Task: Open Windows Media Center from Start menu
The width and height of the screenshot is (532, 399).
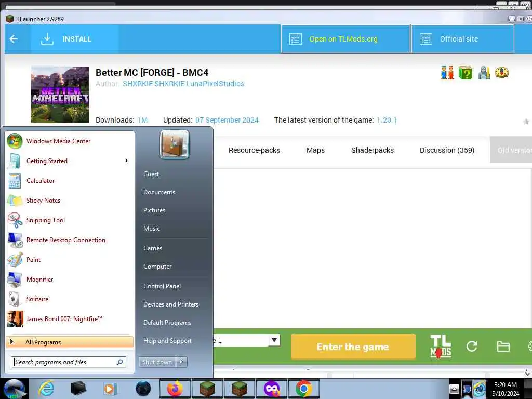Action: click(70, 141)
